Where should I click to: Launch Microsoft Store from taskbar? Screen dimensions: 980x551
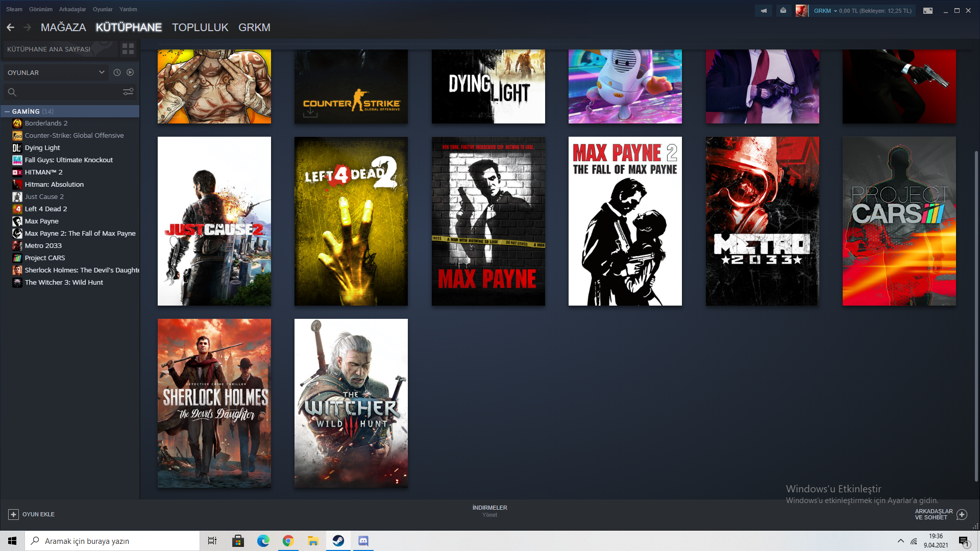point(238,541)
